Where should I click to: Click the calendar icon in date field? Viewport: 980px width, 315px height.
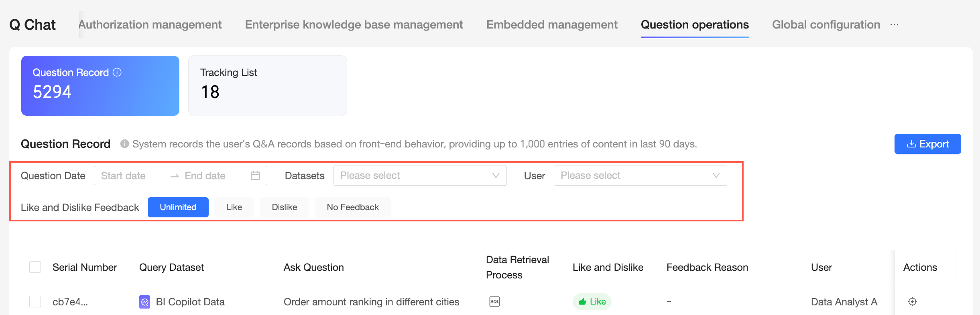point(255,176)
